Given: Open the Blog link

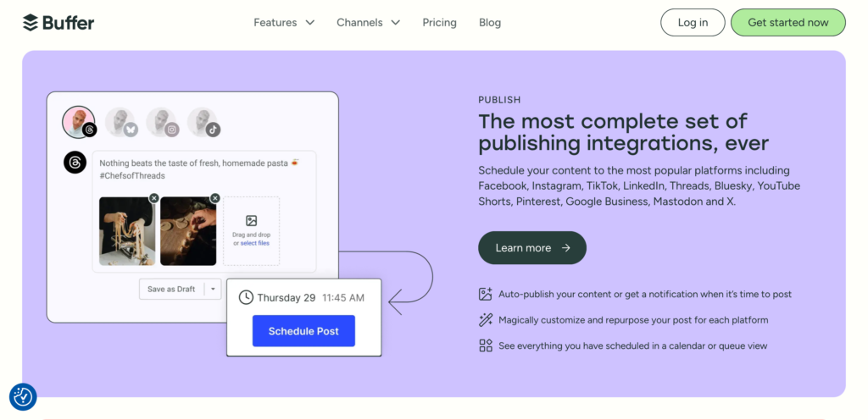Looking at the screenshot, I should click(x=490, y=23).
